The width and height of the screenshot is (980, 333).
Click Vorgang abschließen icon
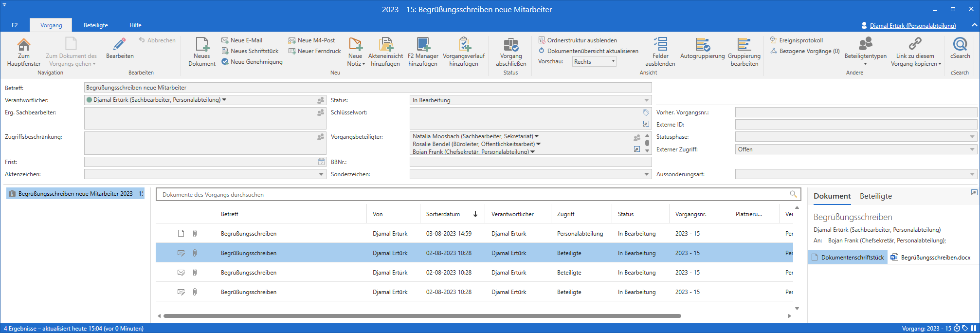coord(510,45)
